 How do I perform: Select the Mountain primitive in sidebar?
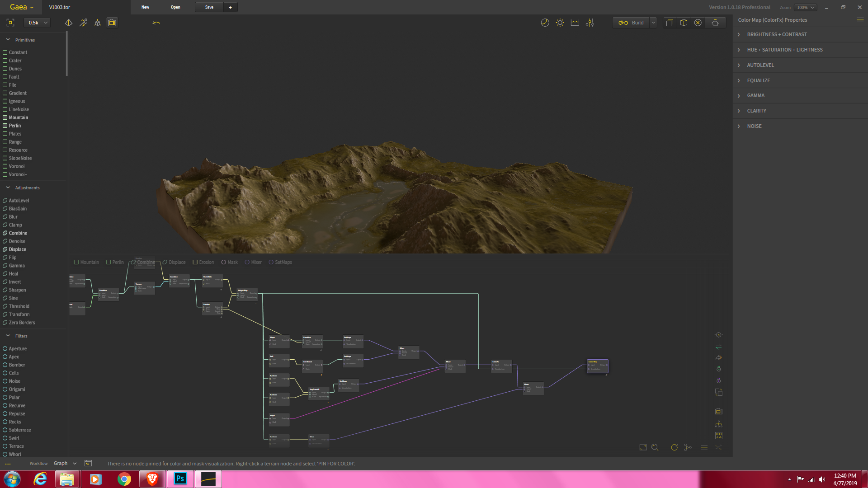click(x=18, y=117)
